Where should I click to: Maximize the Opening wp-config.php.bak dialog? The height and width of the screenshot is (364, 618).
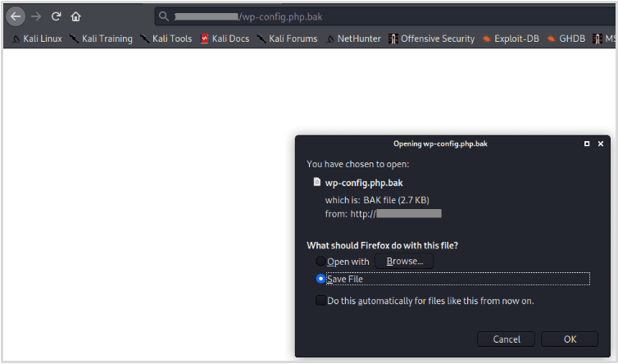pyautogui.click(x=587, y=143)
